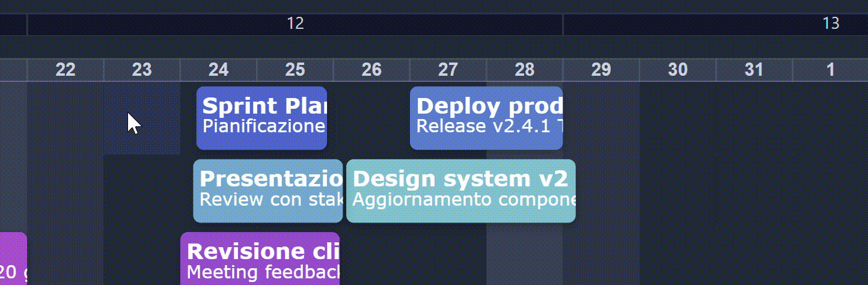This screenshot has height=285, width=868.
Task: Choose day 25 column header
Action: pos(295,70)
